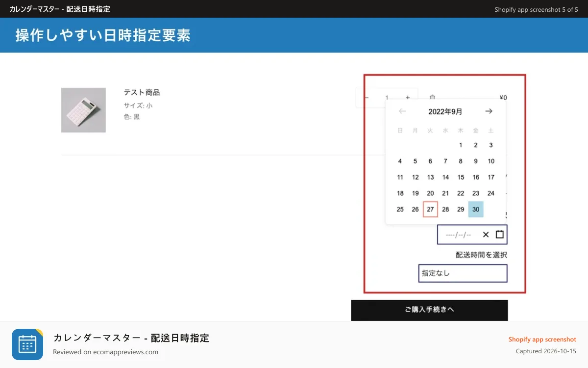Click ご購入手続きへ checkout button

(429, 310)
